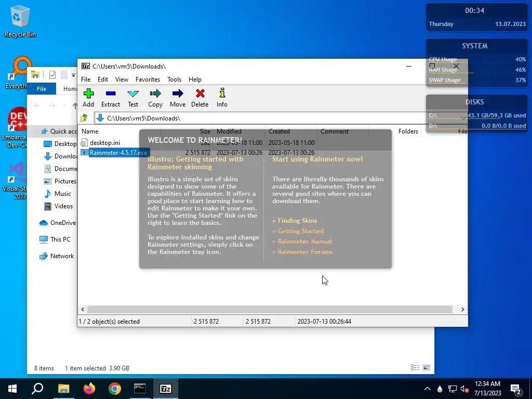Open the 7-Zip Edit menu
Viewport: 532px width, 399px height.
coord(103,79)
